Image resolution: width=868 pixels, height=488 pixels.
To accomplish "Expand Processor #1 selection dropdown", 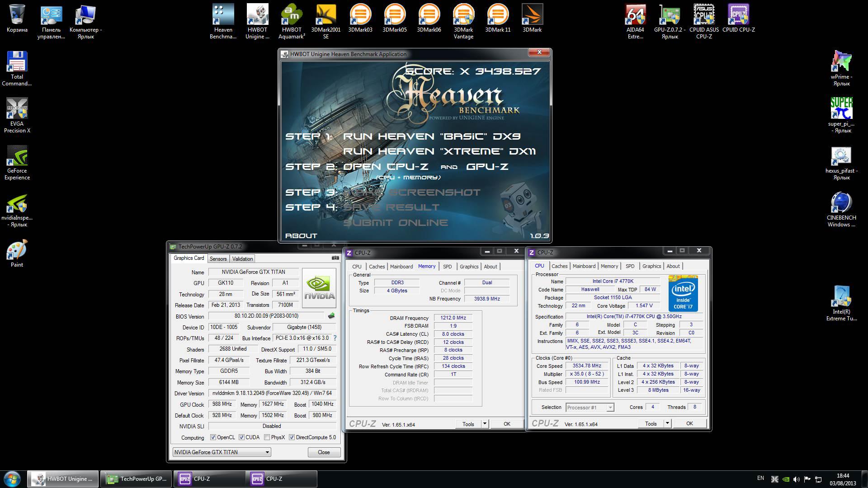I will [590, 407].
